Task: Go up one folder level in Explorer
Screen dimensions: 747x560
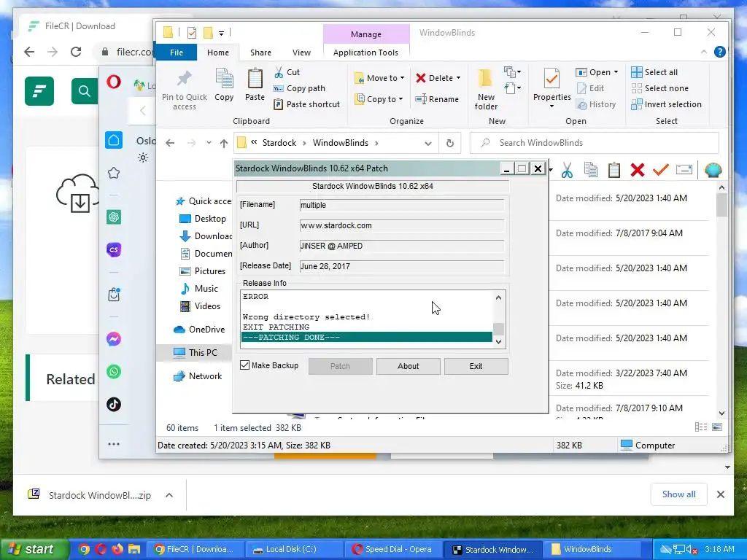Action: click(224, 143)
